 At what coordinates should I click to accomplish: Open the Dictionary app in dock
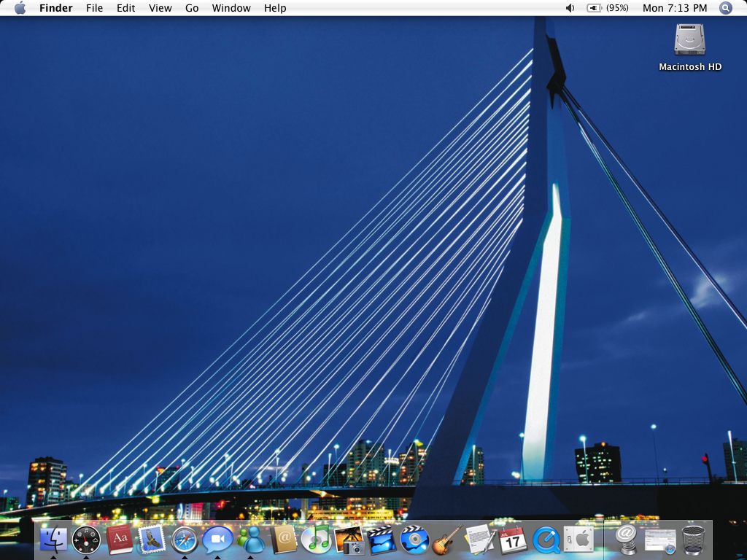pyautogui.click(x=119, y=540)
